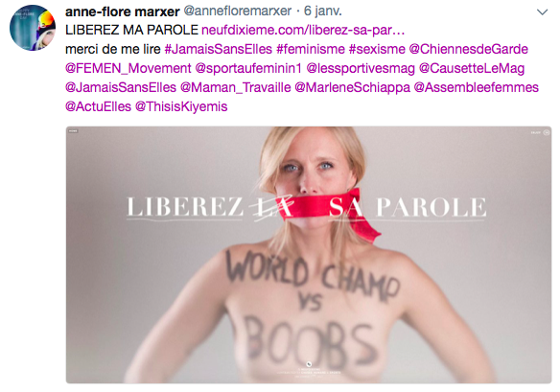The image size is (560, 392).
Task: Visit the @lessportivesmag mention
Action: click(x=361, y=68)
